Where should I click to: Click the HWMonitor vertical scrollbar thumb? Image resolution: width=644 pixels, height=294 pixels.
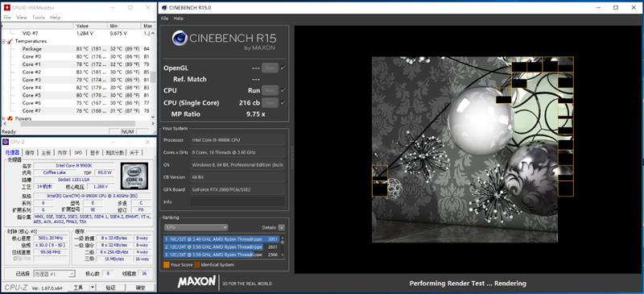click(x=153, y=77)
